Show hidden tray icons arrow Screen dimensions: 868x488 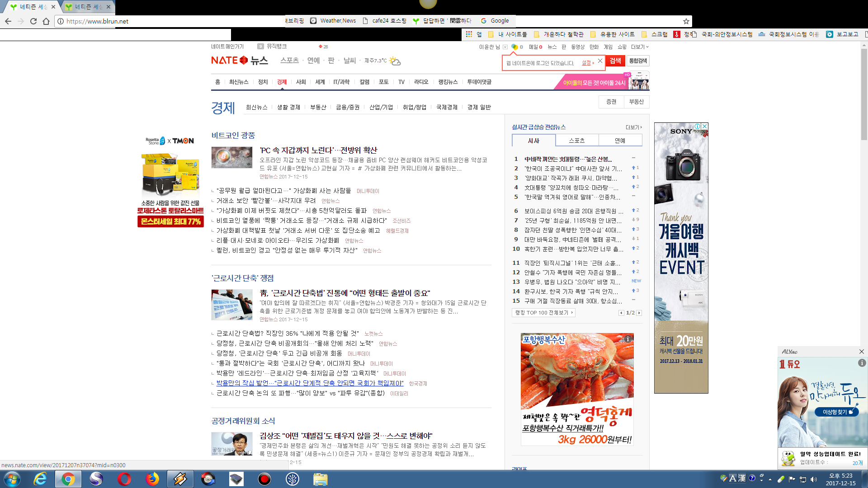770,479
